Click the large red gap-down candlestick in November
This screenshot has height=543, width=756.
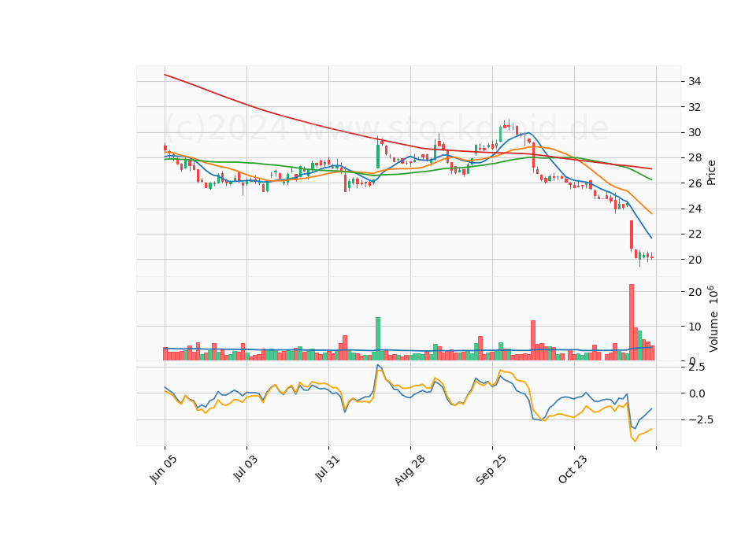click(x=632, y=235)
